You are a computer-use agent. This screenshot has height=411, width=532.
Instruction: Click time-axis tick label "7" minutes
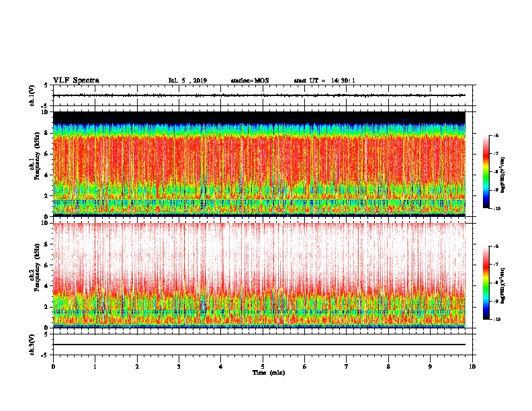click(347, 367)
